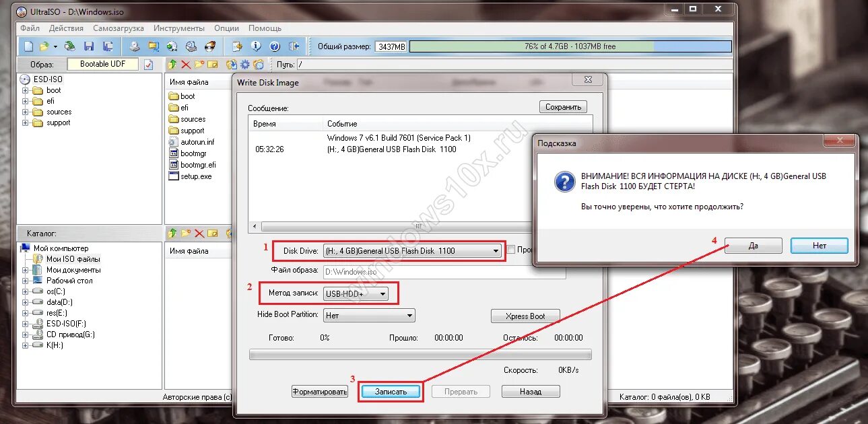The width and height of the screenshot is (868, 424).
Task: Select CD привод(G:) in the catalog tree
Action: coord(71,334)
